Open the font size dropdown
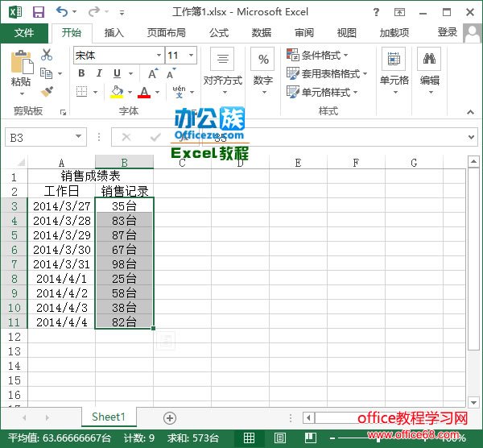 coord(192,55)
